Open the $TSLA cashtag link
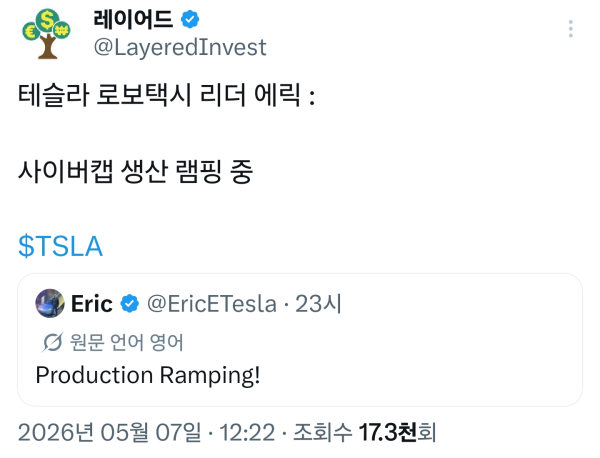 point(60,246)
